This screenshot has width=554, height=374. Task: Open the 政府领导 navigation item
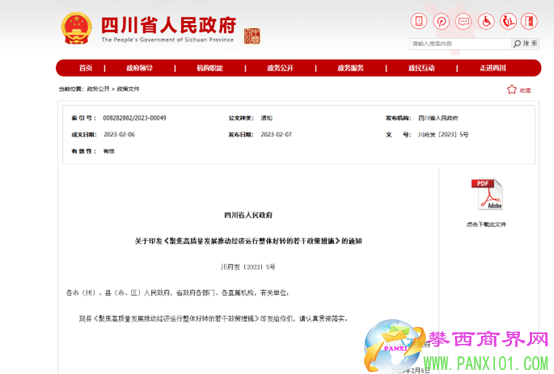pos(140,68)
